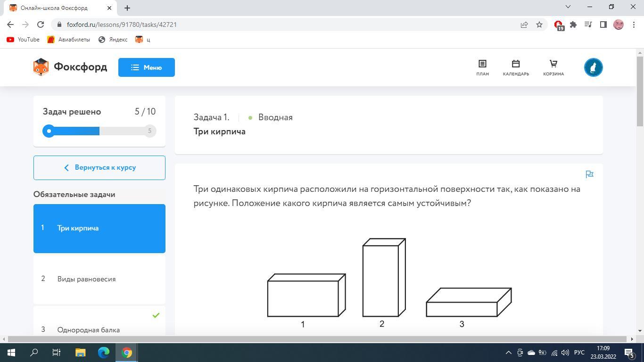
Task: Open the Меню dropdown button
Action: coord(146,67)
